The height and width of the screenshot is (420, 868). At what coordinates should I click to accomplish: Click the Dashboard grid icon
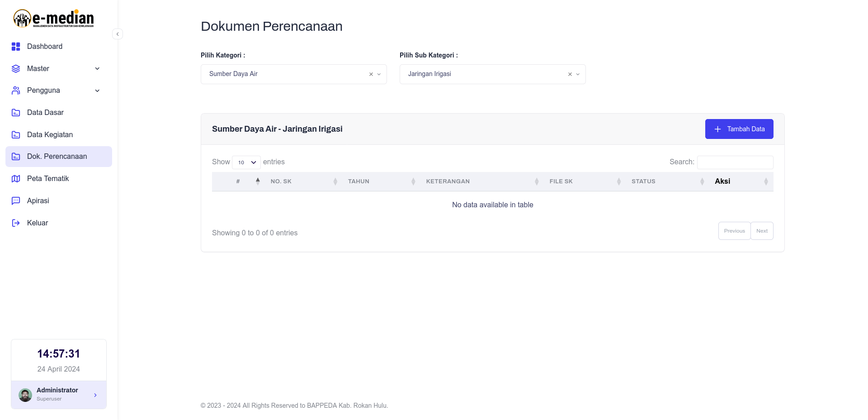coord(16,47)
